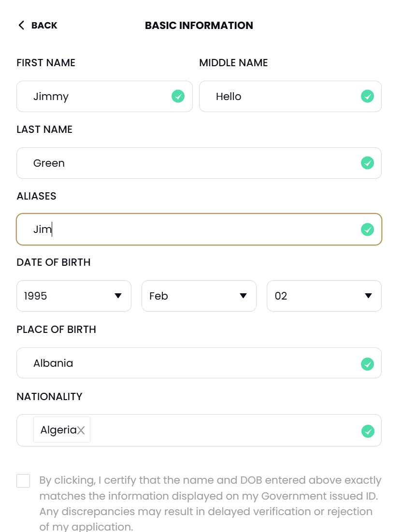
Task: Open the birth day 02 dropdown
Action: click(x=324, y=296)
